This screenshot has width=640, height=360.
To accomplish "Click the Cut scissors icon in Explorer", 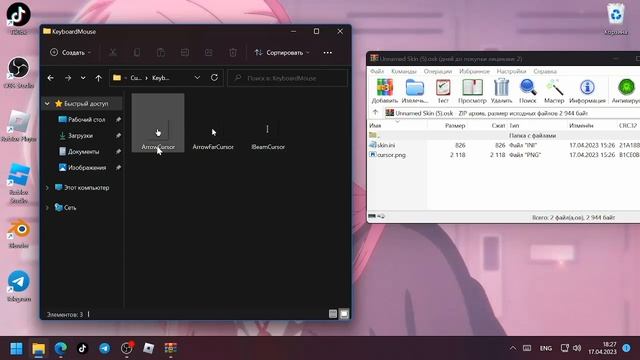I will [x=113, y=53].
